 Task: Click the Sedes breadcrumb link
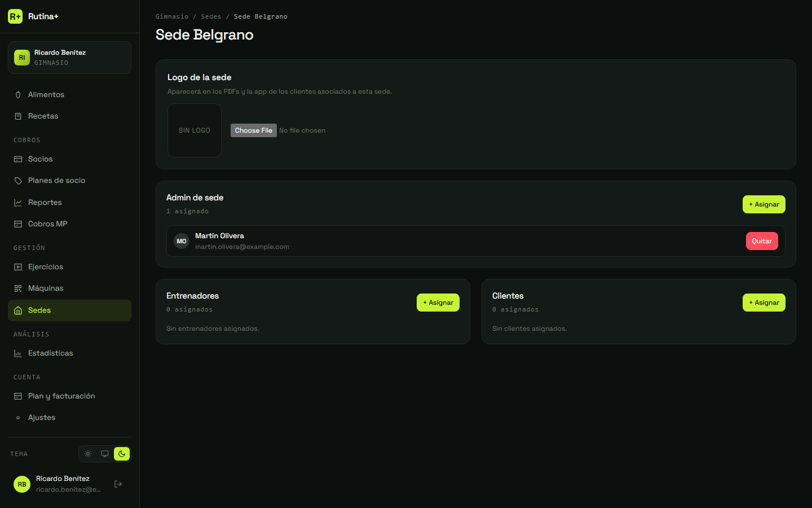[x=211, y=16]
